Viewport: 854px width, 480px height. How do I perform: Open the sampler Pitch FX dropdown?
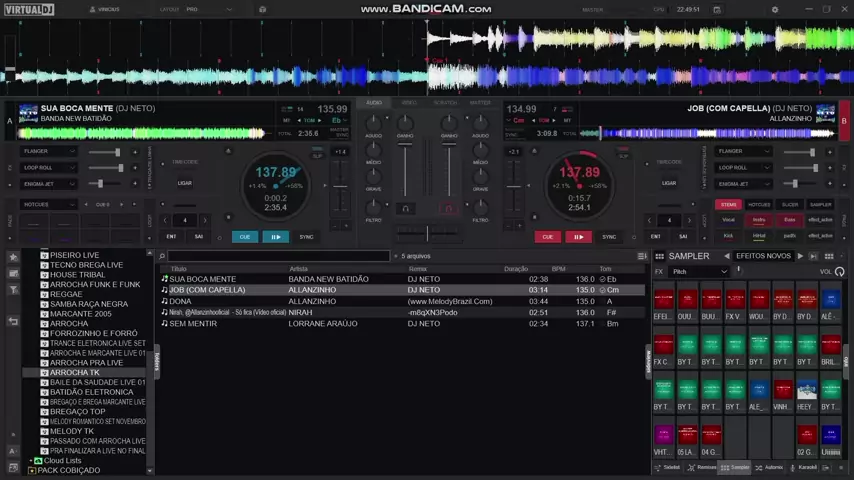click(700, 271)
